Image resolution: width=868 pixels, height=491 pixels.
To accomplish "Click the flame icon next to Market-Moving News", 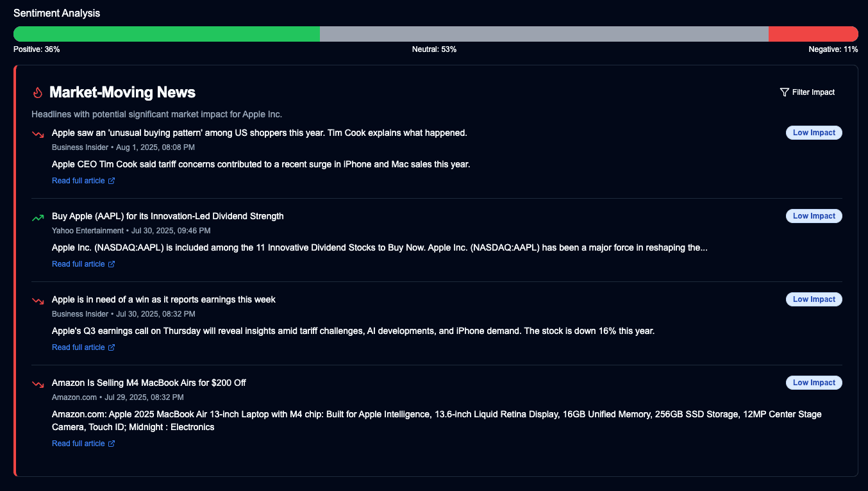I will coord(37,92).
